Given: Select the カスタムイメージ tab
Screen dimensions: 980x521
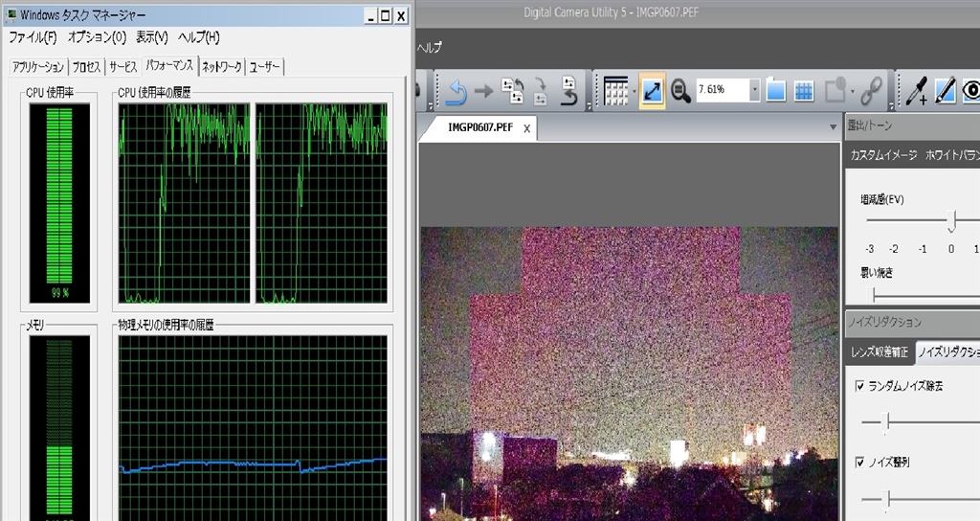Looking at the screenshot, I should click(883, 155).
